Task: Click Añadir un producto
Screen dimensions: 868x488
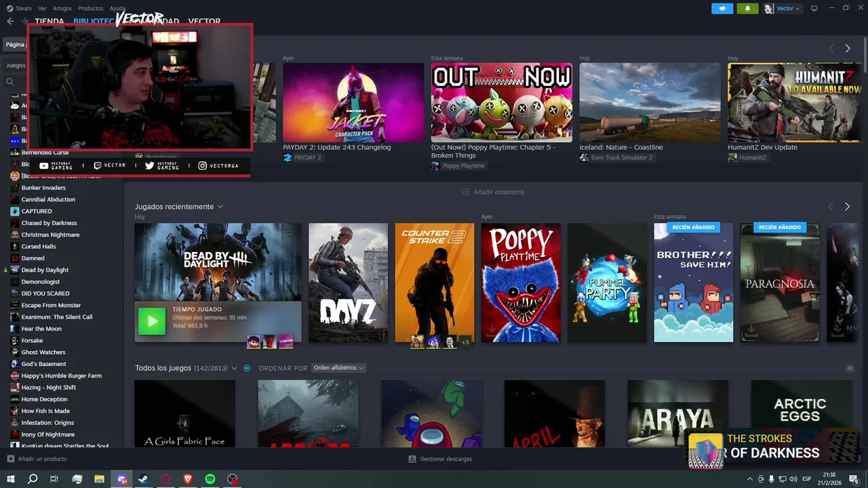Action: [x=42, y=459]
